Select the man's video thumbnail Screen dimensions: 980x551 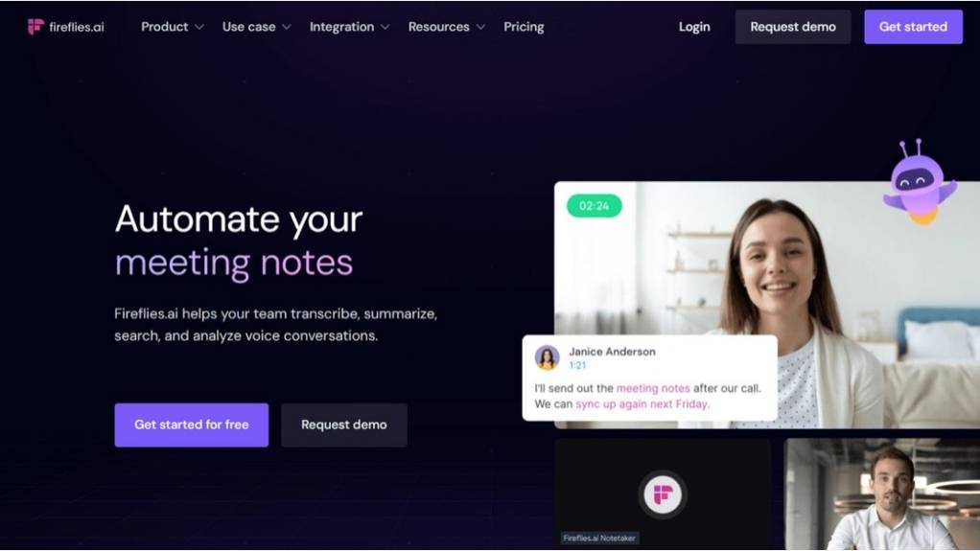(x=882, y=494)
